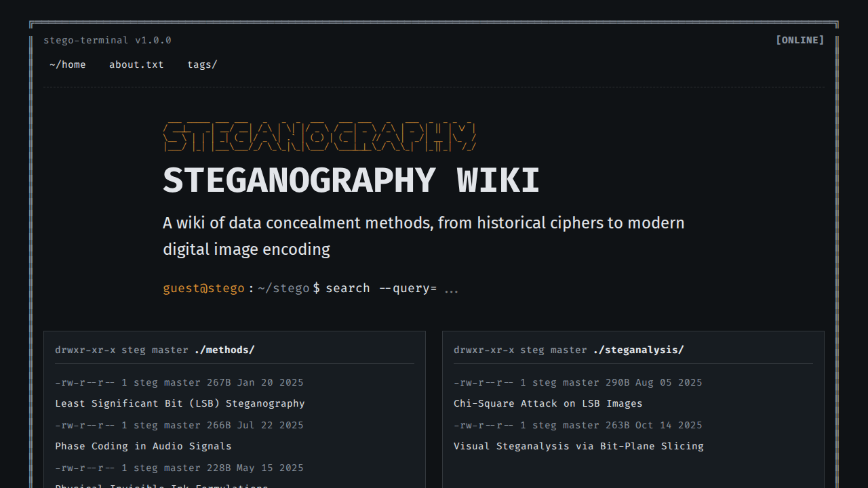Open the ./methods/ directory heading
Screen dimensions: 868x488
[x=224, y=350]
